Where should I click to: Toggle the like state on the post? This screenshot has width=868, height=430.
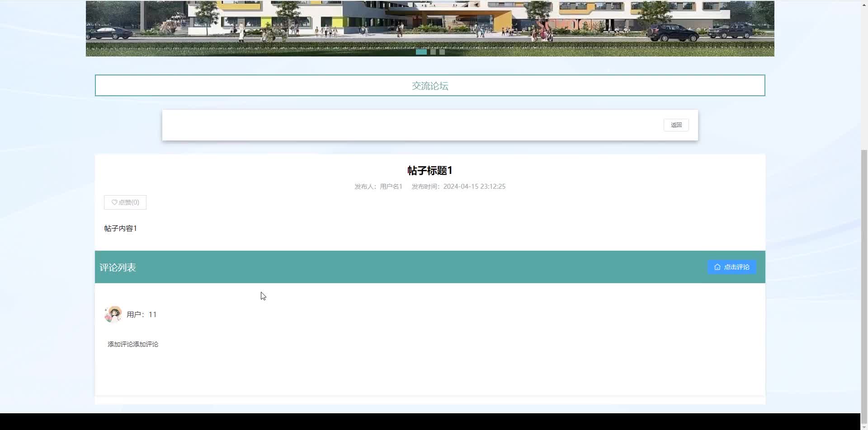[125, 202]
